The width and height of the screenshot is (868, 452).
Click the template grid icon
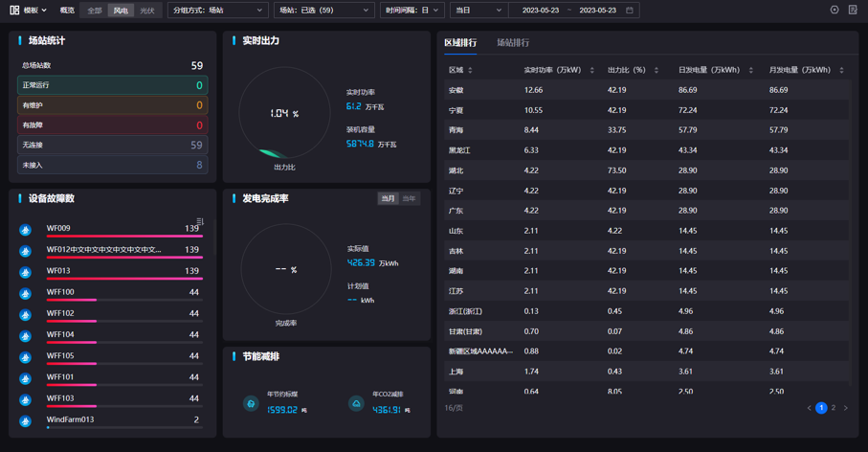[x=14, y=11]
